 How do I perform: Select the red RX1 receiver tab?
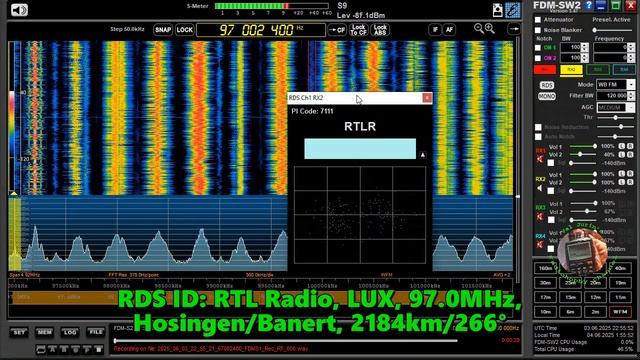pyautogui.click(x=545, y=70)
